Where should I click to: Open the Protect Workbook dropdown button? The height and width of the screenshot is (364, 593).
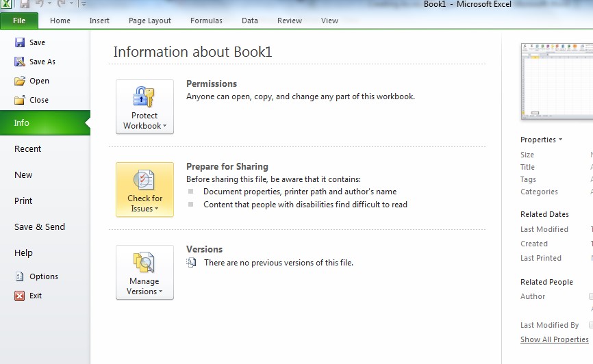tap(145, 107)
